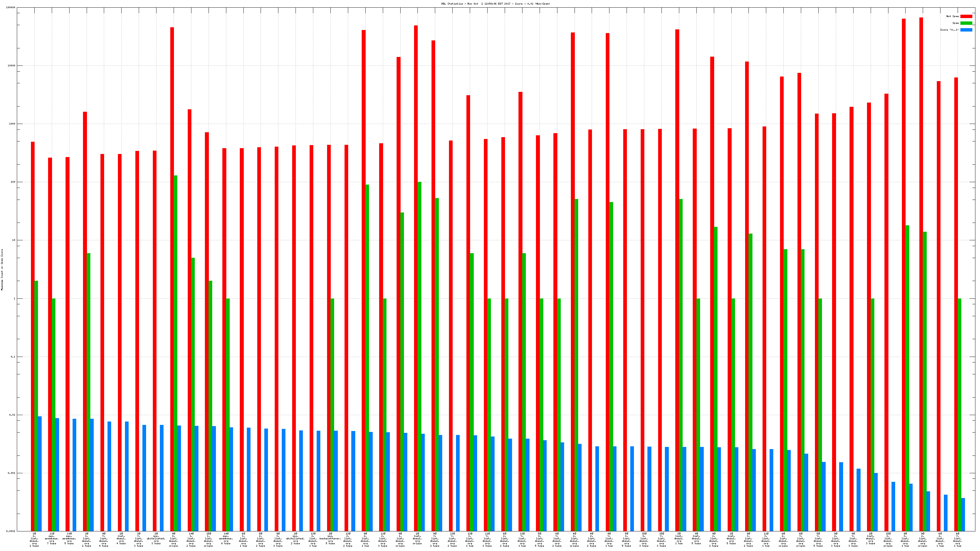This screenshot has height=551, width=980.
Task: Click the red bar above 'zen.spamhaus.org 7 hops'
Action: pos(50,342)
